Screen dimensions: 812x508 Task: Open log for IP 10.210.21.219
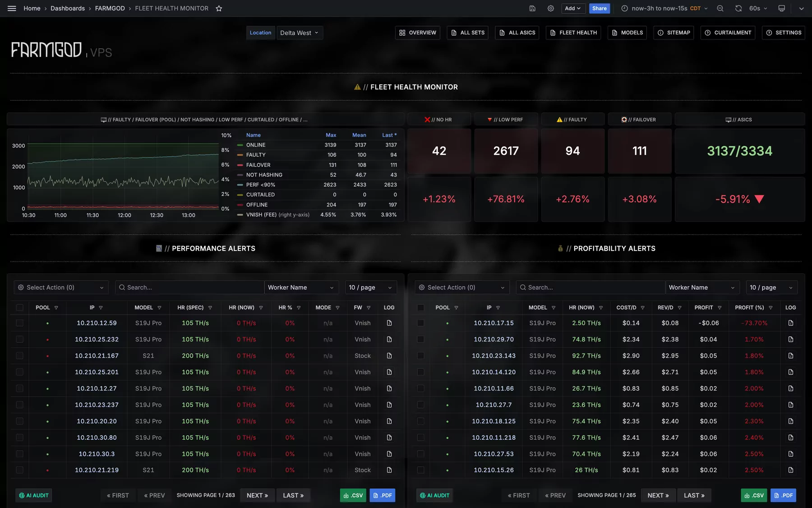(x=389, y=470)
